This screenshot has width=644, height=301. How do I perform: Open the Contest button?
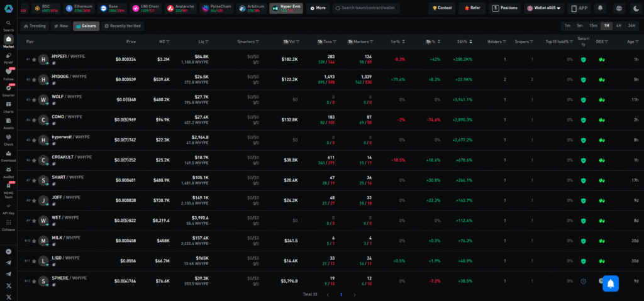pyautogui.click(x=442, y=8)
